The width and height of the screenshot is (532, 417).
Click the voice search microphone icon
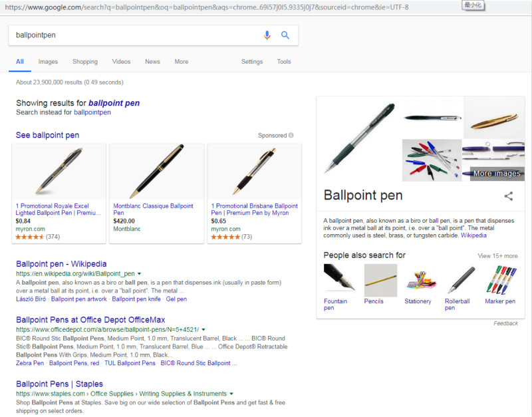click(x=267, y=35)
